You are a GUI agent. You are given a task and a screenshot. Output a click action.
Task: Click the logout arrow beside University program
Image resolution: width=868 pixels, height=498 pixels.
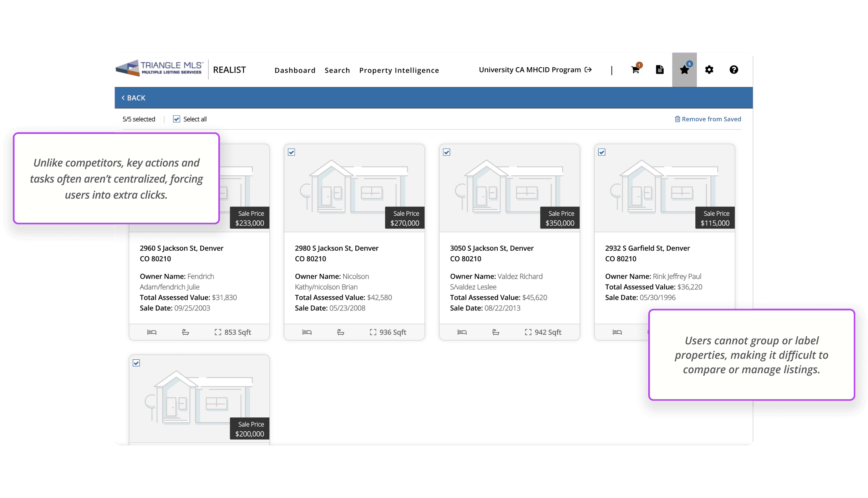[x=588, y=70]
